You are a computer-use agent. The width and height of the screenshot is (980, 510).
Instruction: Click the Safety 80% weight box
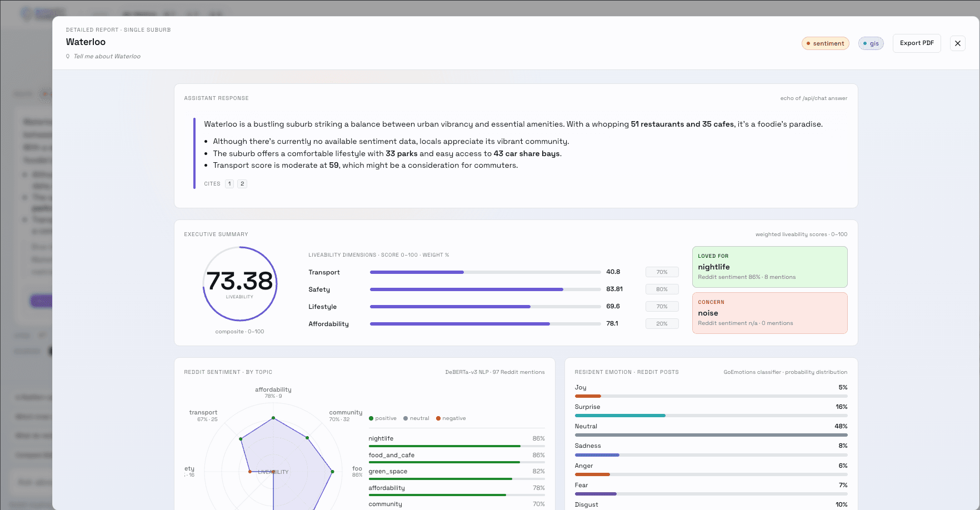click(x=662, y=289)
